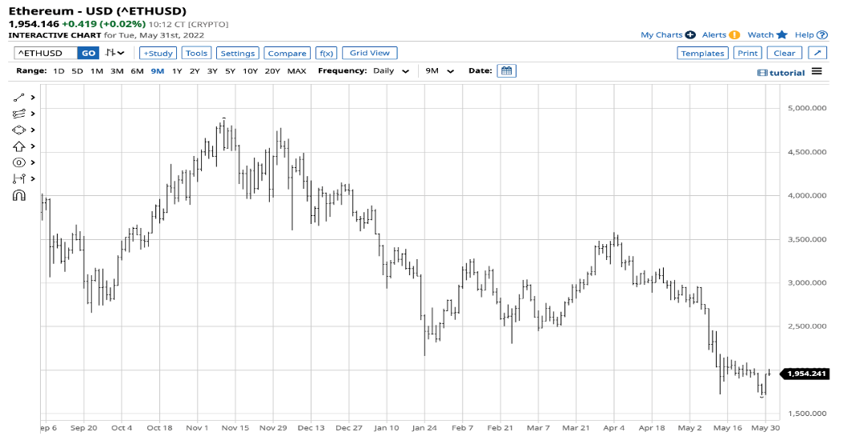This screenshot has height=444, width=868.
Task: Open the 9M period dropdown
Action: point(440,71)
